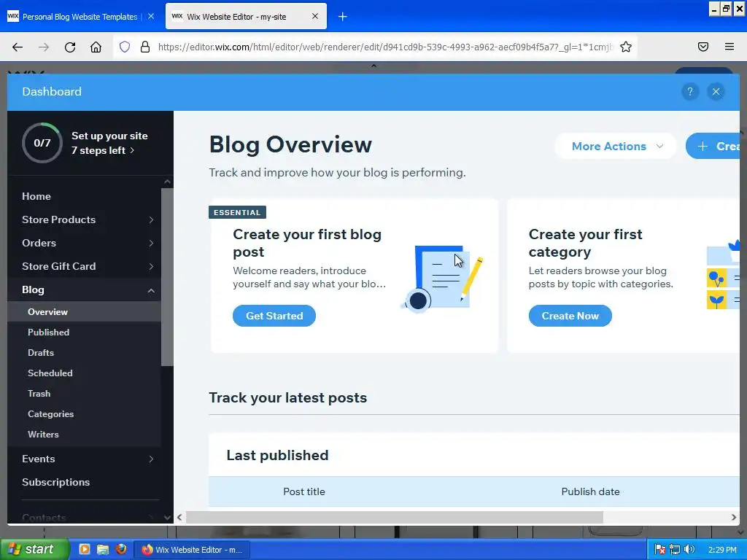
Task: Open the taskbar folder quick launch icon
Action: click(x=103, y=550)
